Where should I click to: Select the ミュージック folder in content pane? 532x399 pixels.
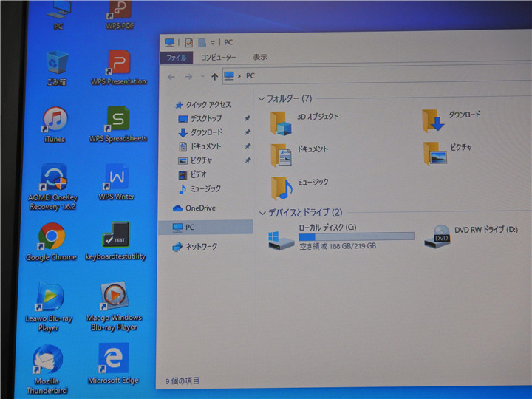pos(299,188)
